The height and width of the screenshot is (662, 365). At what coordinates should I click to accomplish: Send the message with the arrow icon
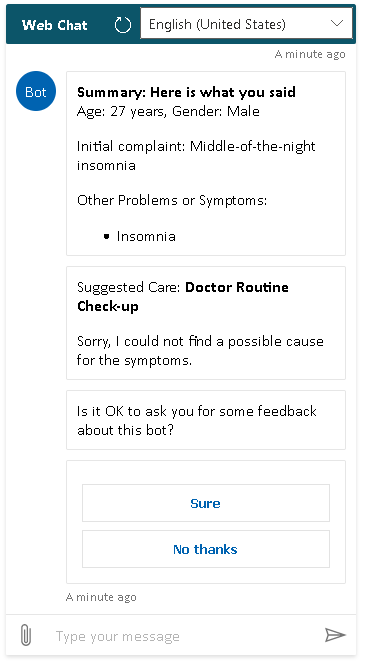click(335, 635)
